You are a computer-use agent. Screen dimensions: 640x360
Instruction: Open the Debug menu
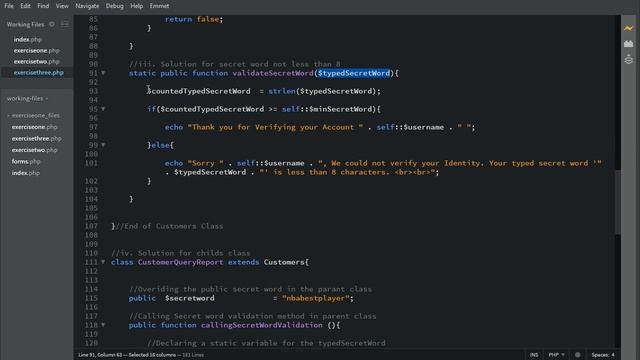pyautogui.click(x=114, y=6)
